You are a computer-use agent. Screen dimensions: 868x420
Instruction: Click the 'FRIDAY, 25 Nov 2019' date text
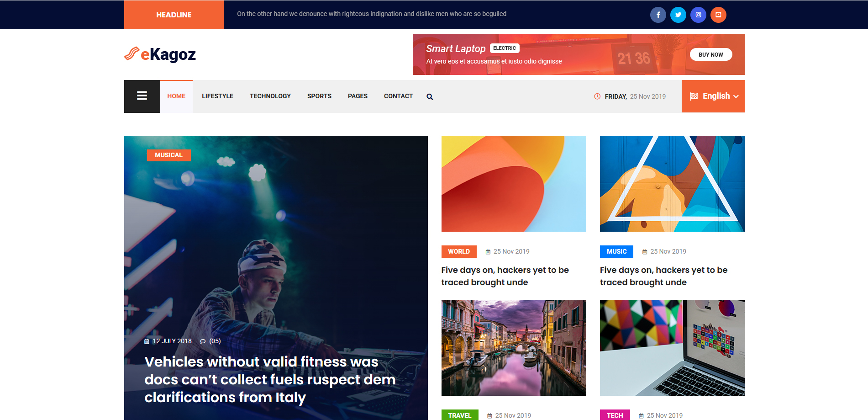click(635, 96)
